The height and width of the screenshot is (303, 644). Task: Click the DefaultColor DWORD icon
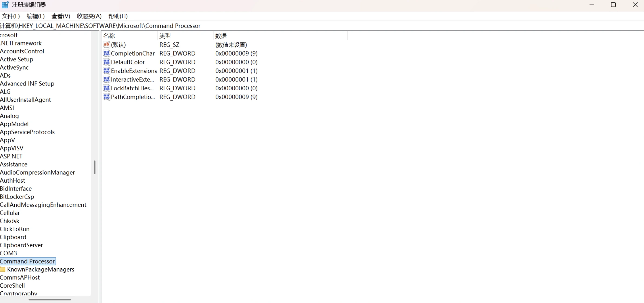[x=106, y=62]
